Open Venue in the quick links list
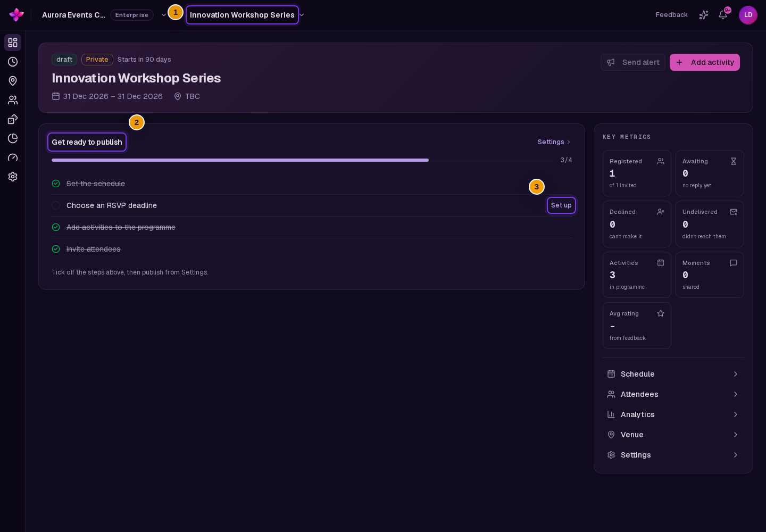766x532 pixels. click(x=673, y=435)
